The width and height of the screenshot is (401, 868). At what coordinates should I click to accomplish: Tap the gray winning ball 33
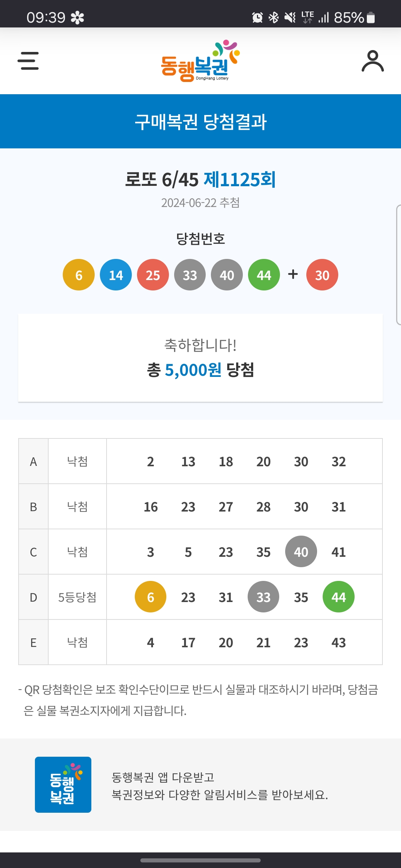click(190, 275)
